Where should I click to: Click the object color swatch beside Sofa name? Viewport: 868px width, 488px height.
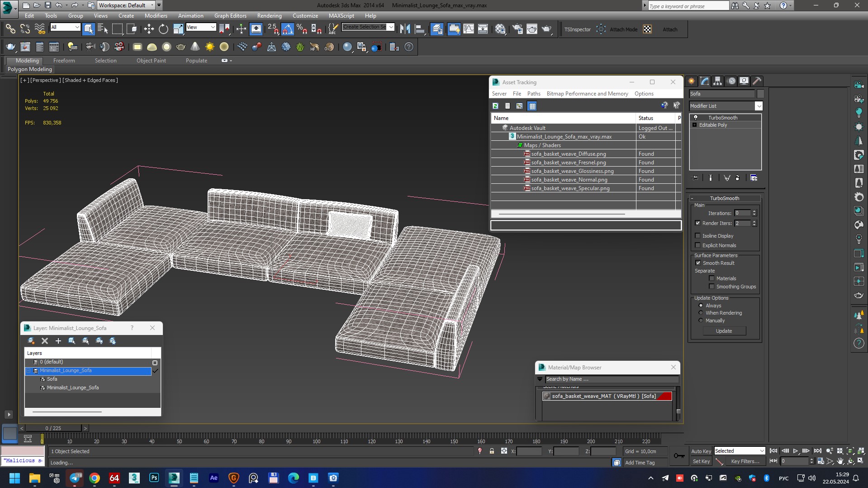click(760, 94)
